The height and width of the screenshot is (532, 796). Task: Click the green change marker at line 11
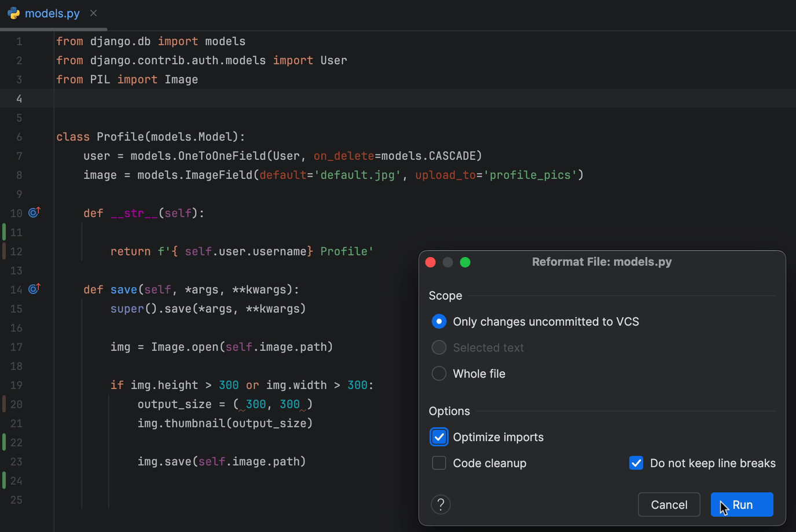[x=4, y=232]
